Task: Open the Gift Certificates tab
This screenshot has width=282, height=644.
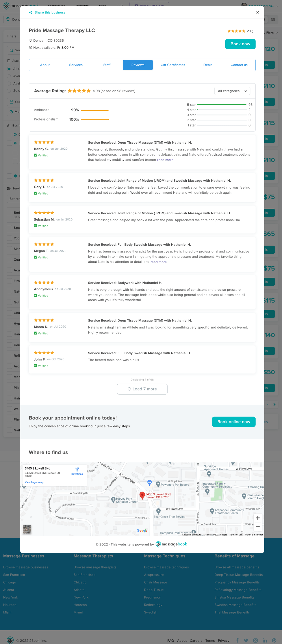Action: (x=173, y=65)
